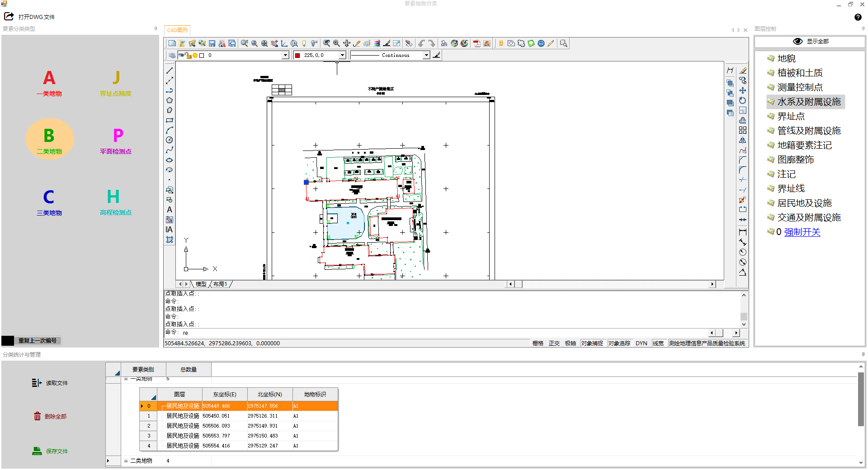Click the red color swatch beside 225,0,0
Screen dimensions: 868x470
297,56
